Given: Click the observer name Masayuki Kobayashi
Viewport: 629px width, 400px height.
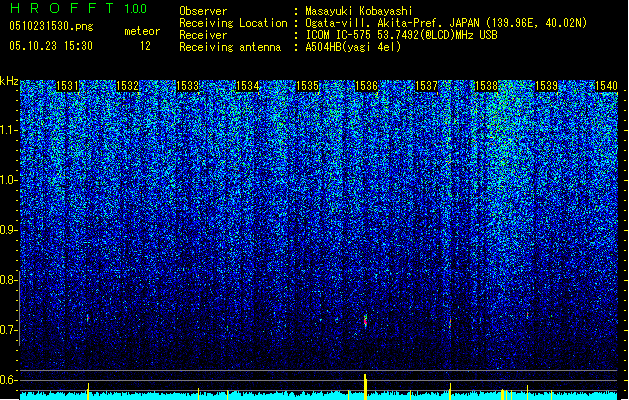Looking at the screenshot, I should [x=359, y=11].
